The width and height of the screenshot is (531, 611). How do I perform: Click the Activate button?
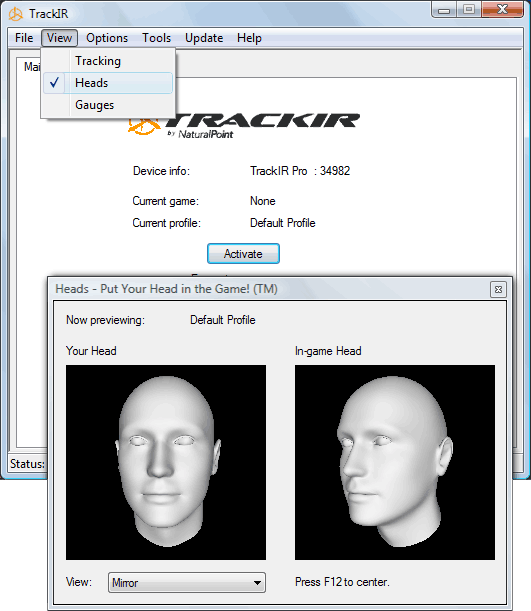[x=243, y=254]
